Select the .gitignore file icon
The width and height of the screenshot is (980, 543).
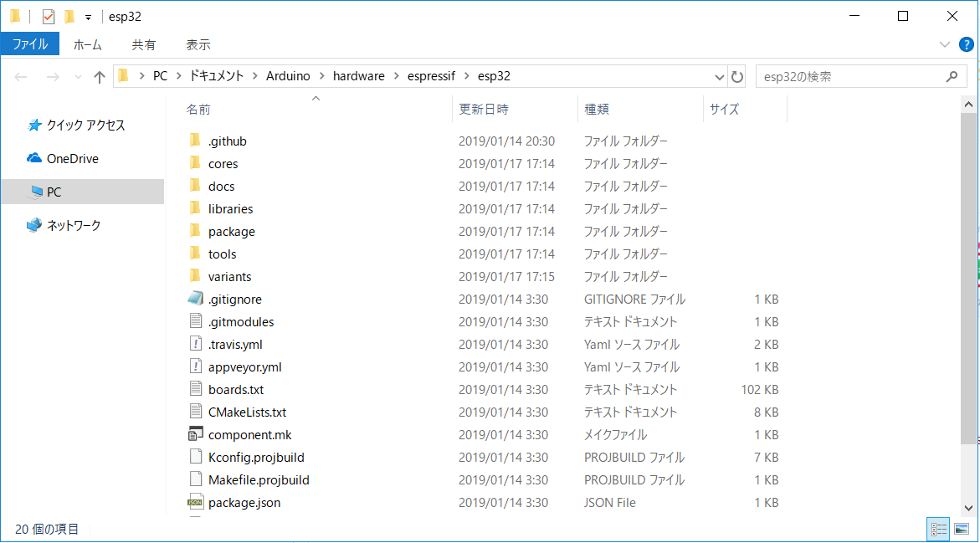click(x=196, y=298)
